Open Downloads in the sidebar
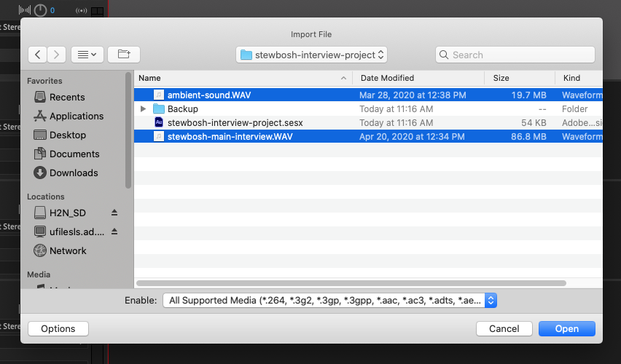 74,173
